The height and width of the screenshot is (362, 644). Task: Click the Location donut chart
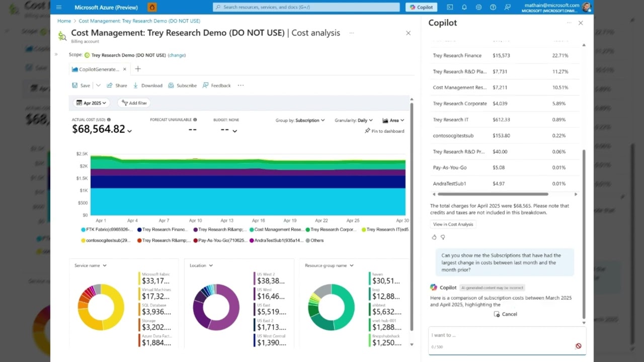[216, 307]
